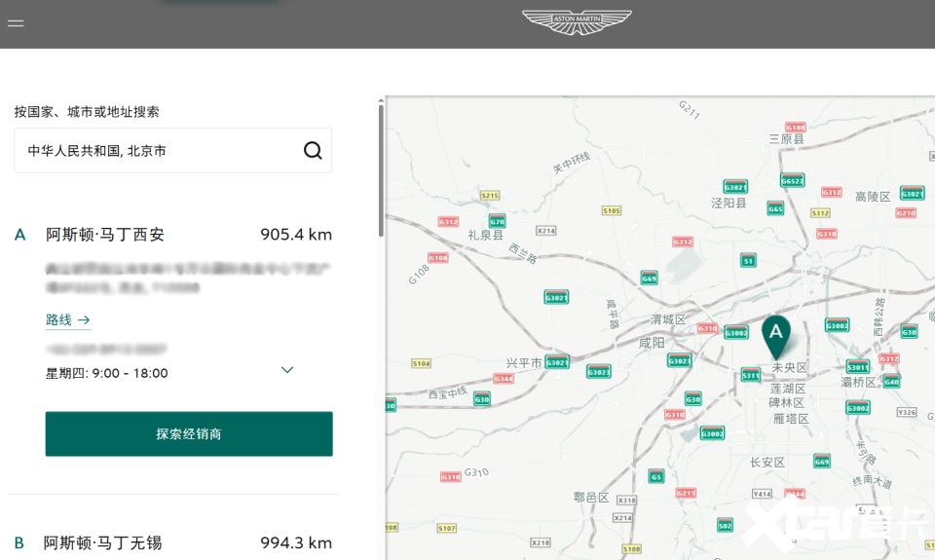Click the G40 highway shield on map

tap(891, 381)
